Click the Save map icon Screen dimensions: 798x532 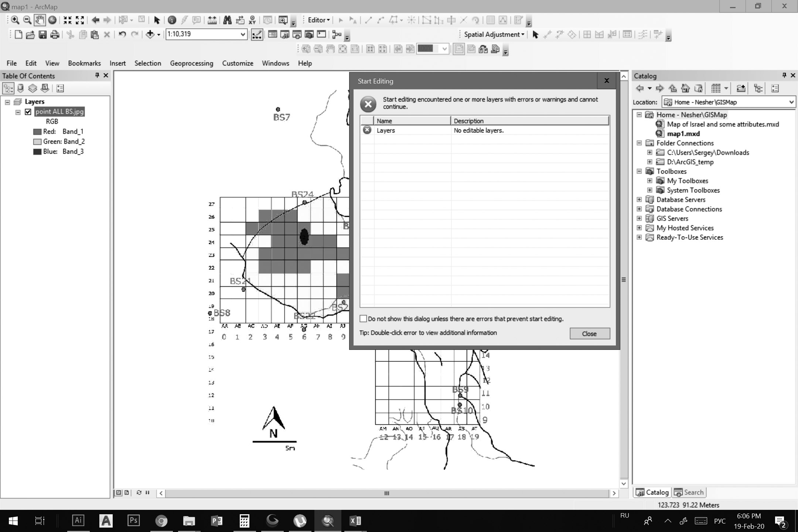[42, 35]
